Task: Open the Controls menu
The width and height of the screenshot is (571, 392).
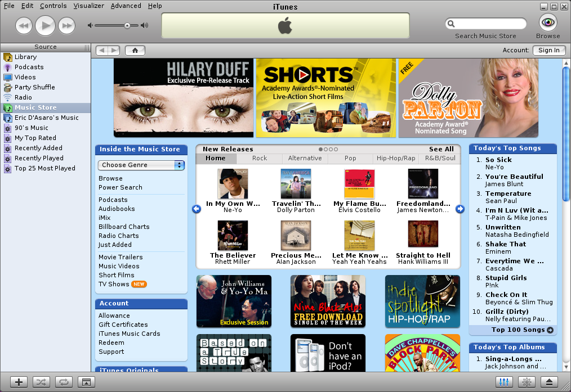Action: [x=53, y=6]
